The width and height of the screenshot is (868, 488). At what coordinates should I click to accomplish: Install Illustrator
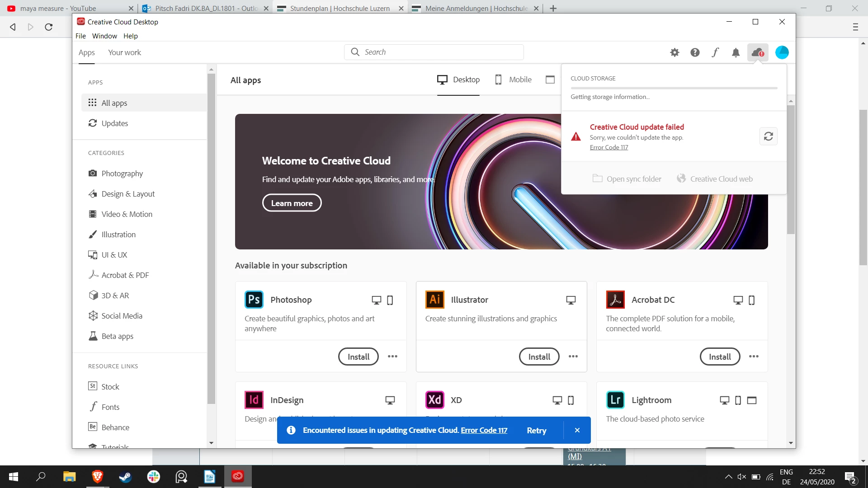[x=539, y=357]
